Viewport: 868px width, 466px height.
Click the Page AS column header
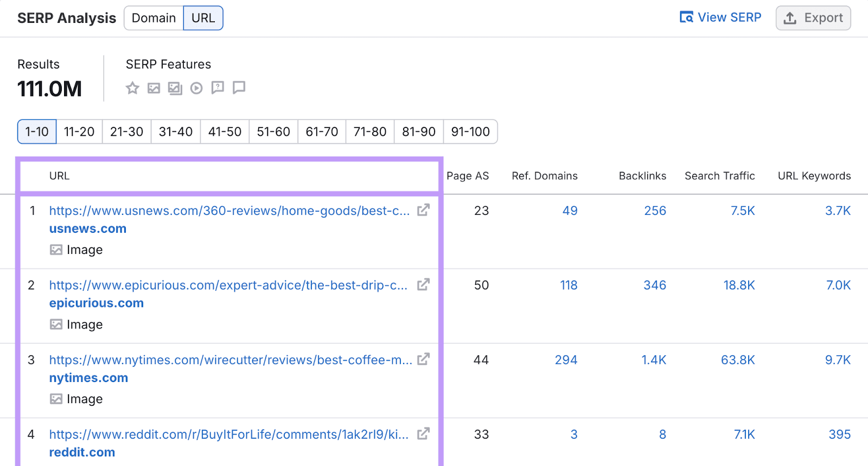coord(468,176)
